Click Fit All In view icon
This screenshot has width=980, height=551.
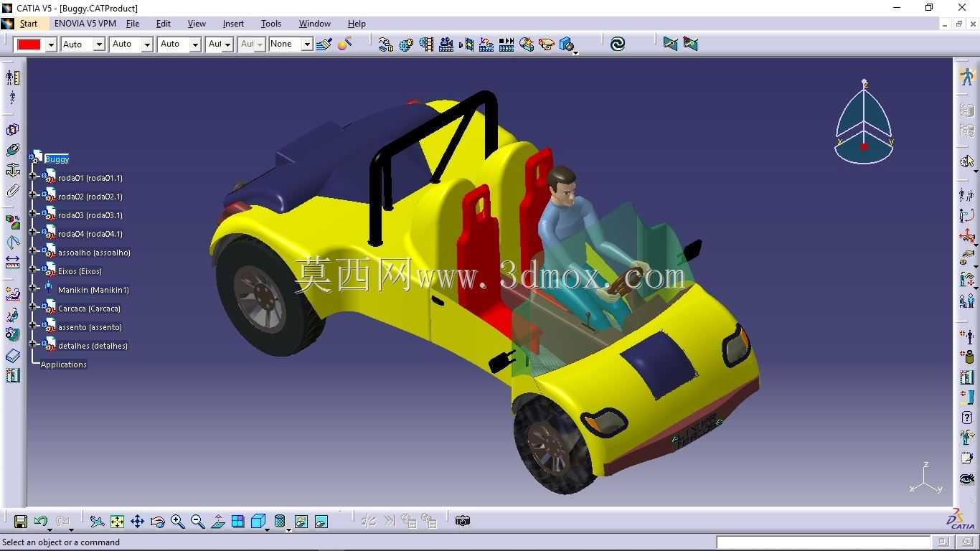(117, 522)
